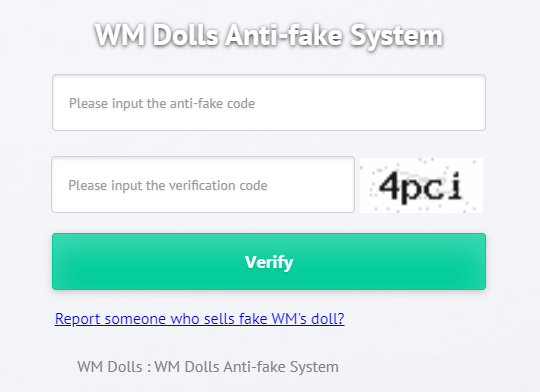Click the anti-fake code input field
This screenshot has width=540, height=392.
[269, 103]
